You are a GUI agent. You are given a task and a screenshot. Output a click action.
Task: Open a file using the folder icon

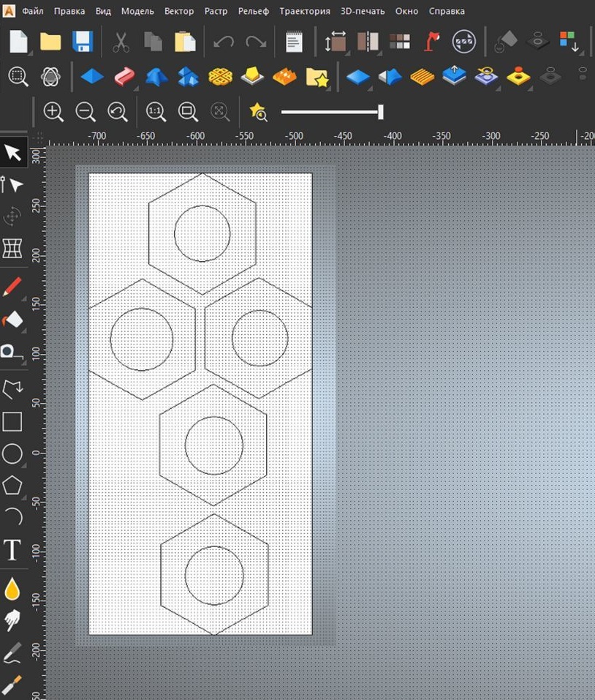pos(50,41)
